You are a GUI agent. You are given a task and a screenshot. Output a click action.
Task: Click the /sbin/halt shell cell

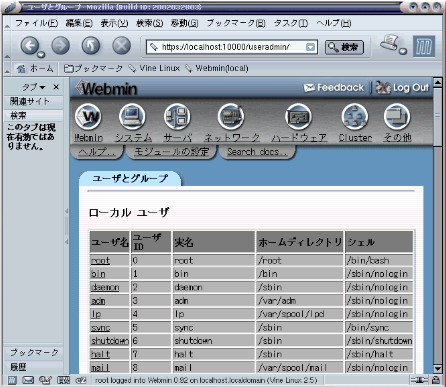tap(379, 354)
